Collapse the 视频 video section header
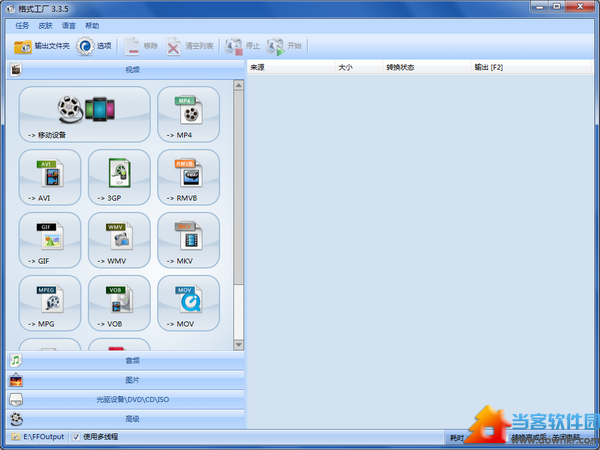600x450 pixels. coord(125,69)
